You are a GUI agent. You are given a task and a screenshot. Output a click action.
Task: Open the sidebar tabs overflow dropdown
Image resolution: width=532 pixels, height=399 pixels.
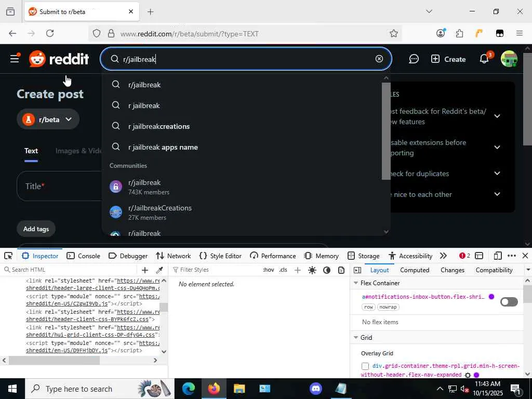528,270
